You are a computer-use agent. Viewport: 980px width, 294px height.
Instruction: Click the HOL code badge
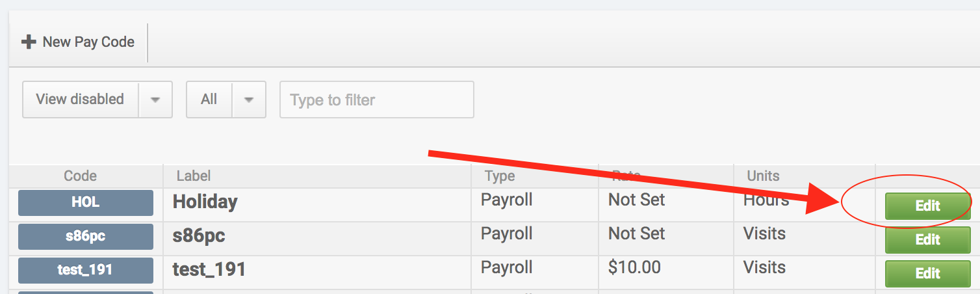[86, 202]
